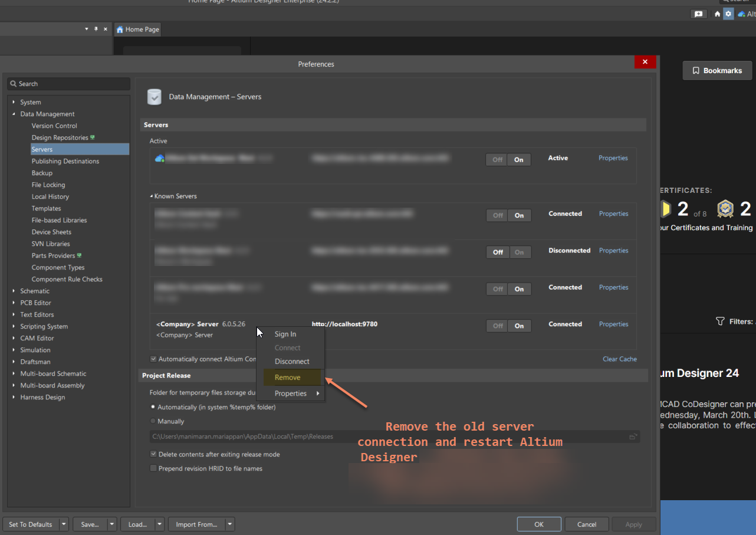Click the cloud icon in the Active server row
Screen dimensions: 756x535
click(159, 158)
